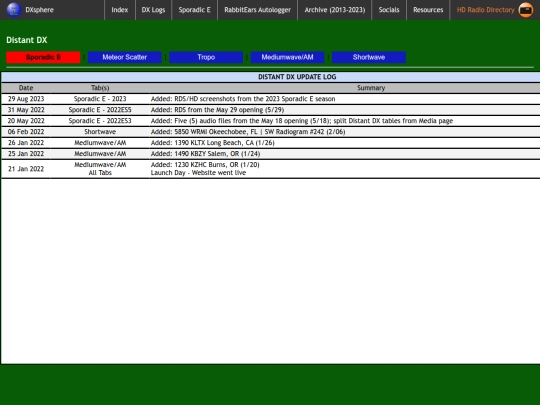Click the DXsphere globe logo icon
Screen dimensions: 540x405
pyautogui.click(x=14, y=10)
